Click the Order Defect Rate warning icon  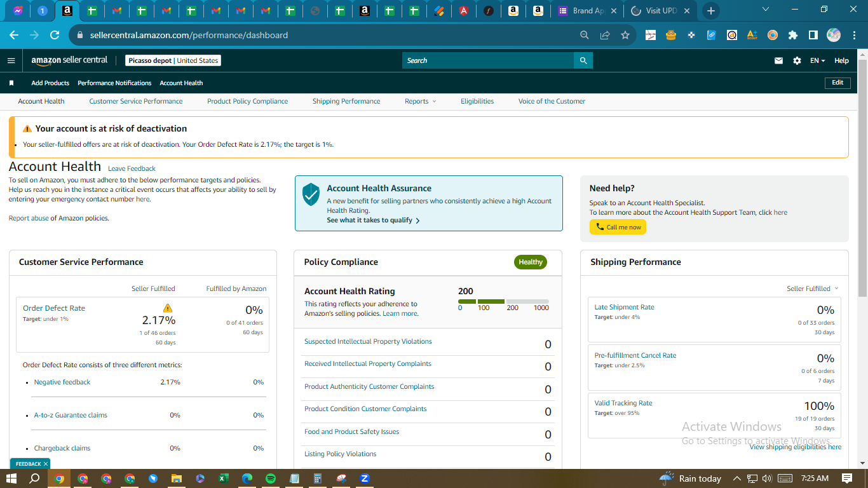pyautogui.click(x=168, y=308)
